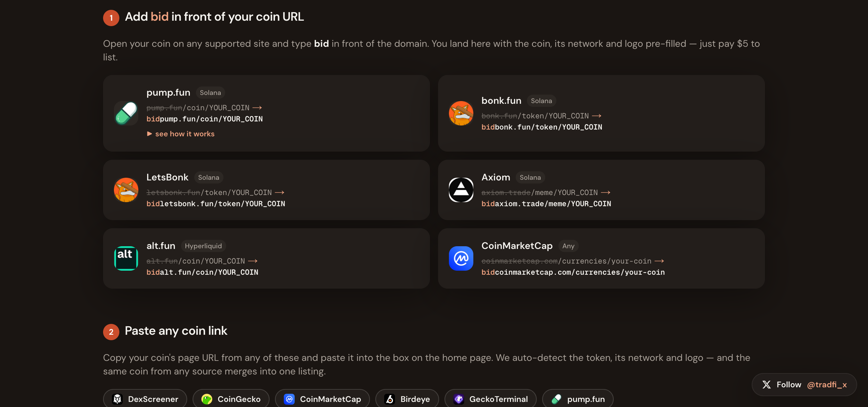The image size is (868, 407).
Task: Click the bidalt.fun/coin/YOUR_COIN URL text
Action: (202, 272)
